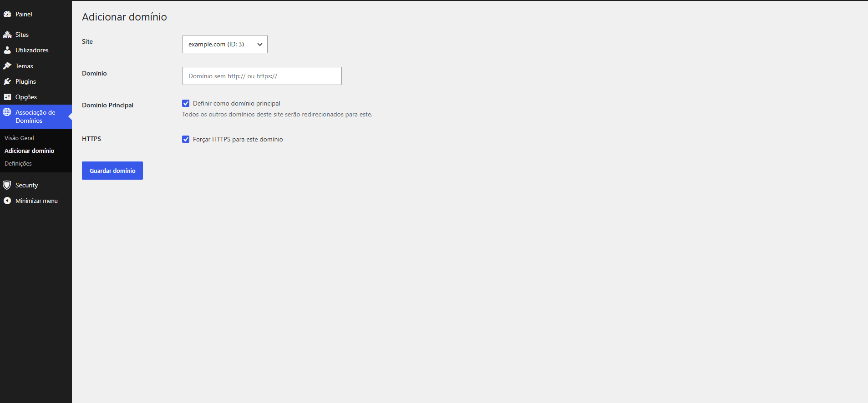The image size is (868, 403).
Task: Click the Guardar domínio button
Action: (x=112, y=171)
